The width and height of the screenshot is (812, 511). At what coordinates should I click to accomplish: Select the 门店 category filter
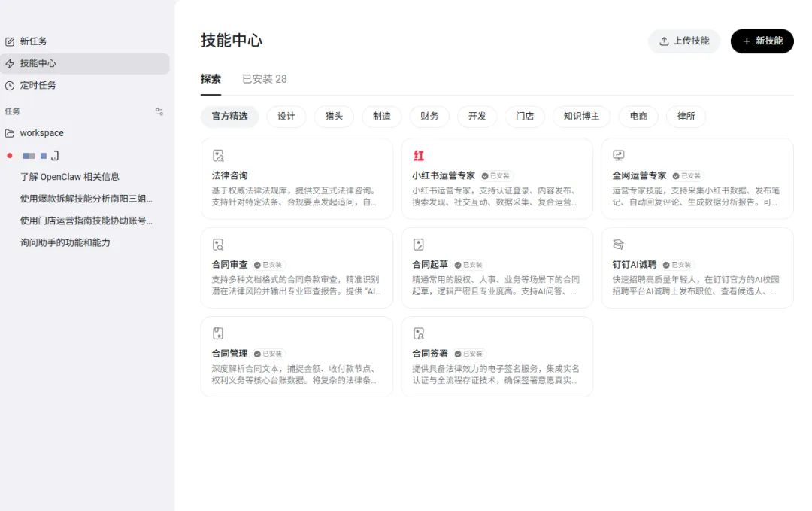coord(525,116)
